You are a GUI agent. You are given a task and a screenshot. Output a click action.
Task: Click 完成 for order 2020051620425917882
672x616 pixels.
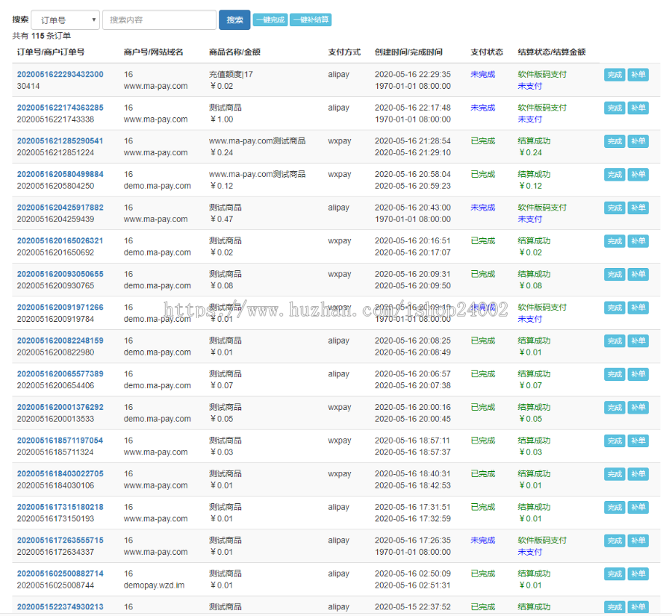pyautogui.click(x=615, y=208)
